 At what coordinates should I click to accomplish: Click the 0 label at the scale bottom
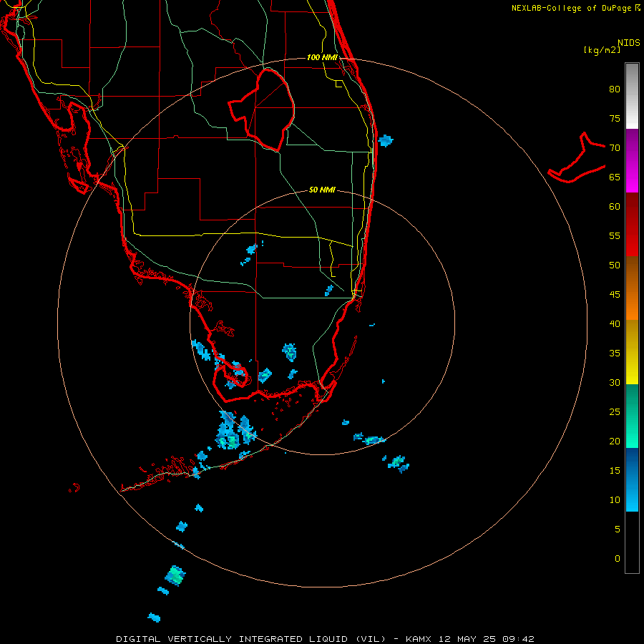tap(618, 559)
